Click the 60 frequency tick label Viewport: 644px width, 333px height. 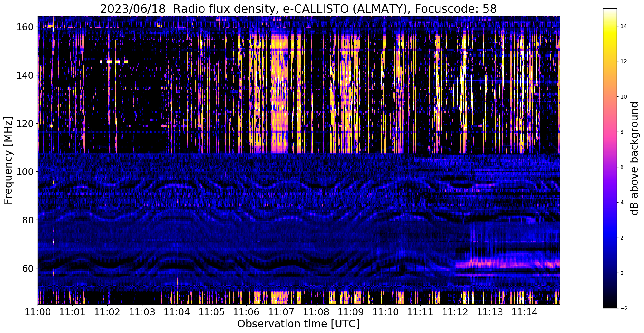[28, 268]
